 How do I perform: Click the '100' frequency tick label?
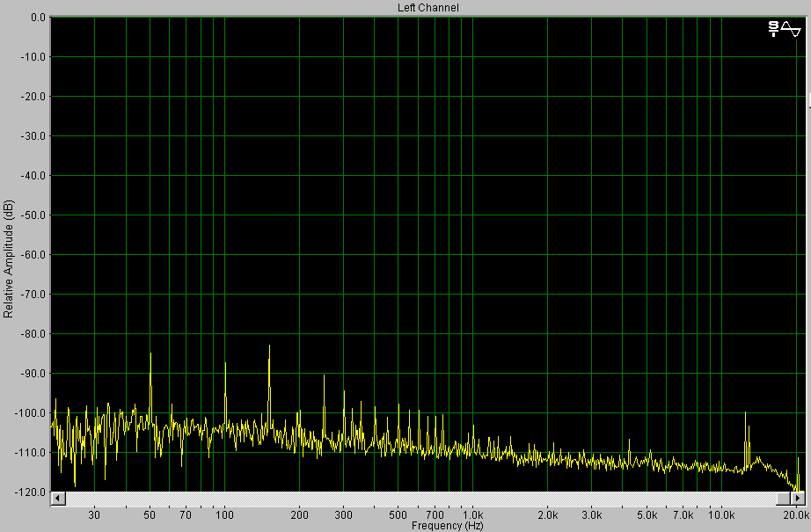click(224, 515)
